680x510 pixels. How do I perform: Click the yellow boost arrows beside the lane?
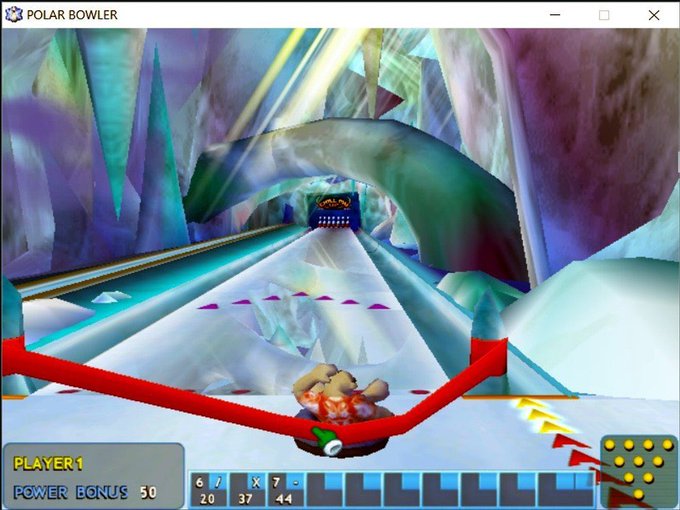tap(544, 416)
